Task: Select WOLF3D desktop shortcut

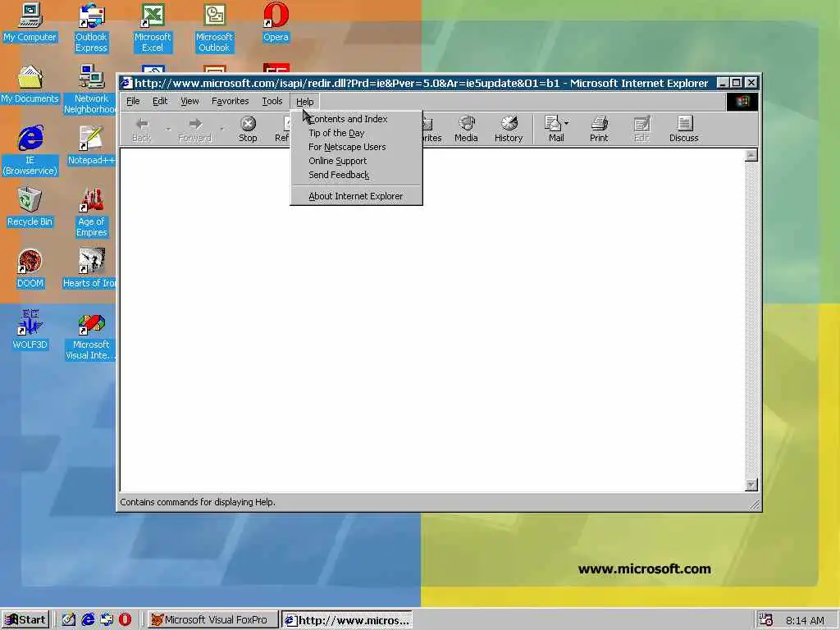Action: (30, 331)
